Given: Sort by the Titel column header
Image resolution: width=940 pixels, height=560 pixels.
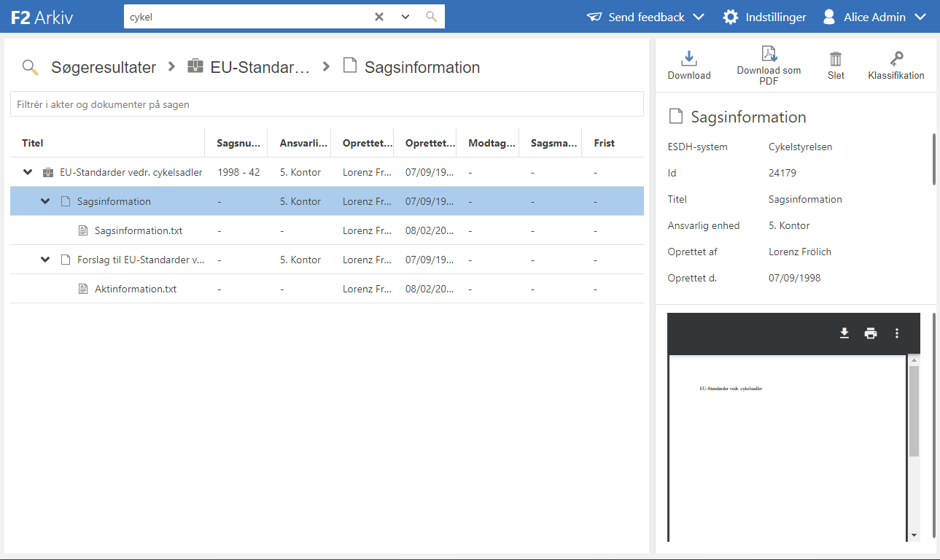Looking at the screenshot, I should 33,143.
